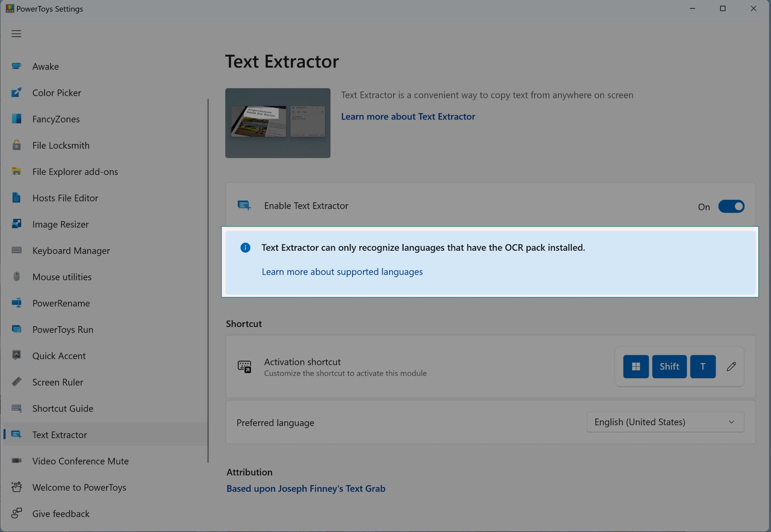
Task: Follow Joseph Finney's Text Grab attribution link
Action: tap(306, 489)
